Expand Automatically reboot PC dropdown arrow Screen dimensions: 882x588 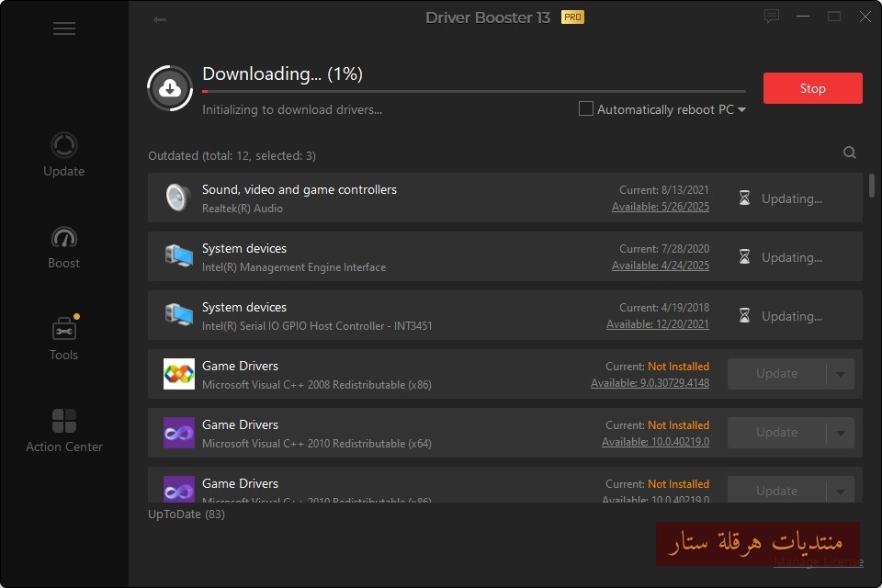742,109
